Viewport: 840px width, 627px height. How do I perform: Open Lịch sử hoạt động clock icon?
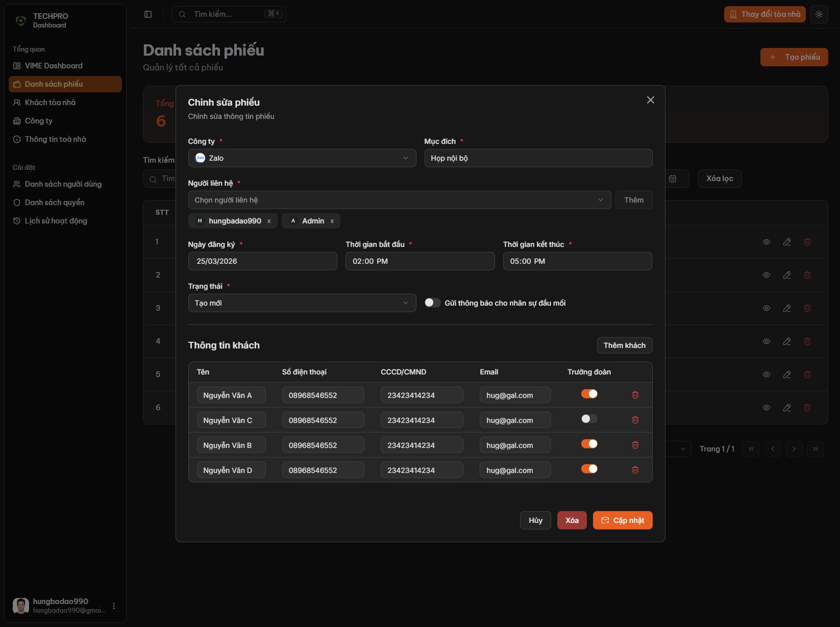click(16, 220)
